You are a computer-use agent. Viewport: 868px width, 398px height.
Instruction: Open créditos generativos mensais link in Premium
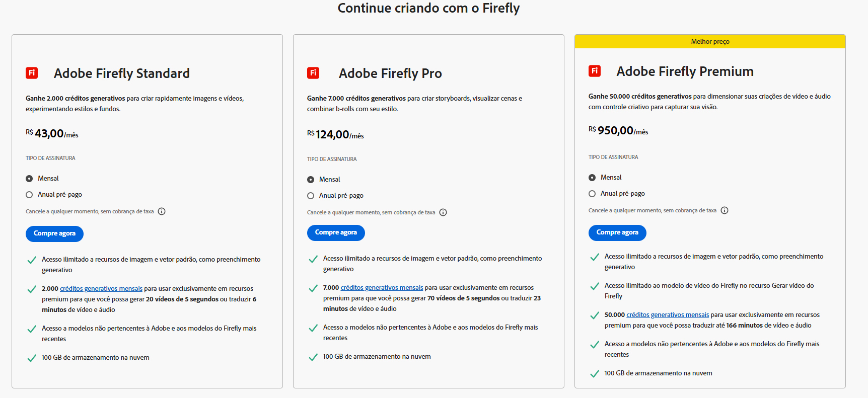(x=668, y=315)
